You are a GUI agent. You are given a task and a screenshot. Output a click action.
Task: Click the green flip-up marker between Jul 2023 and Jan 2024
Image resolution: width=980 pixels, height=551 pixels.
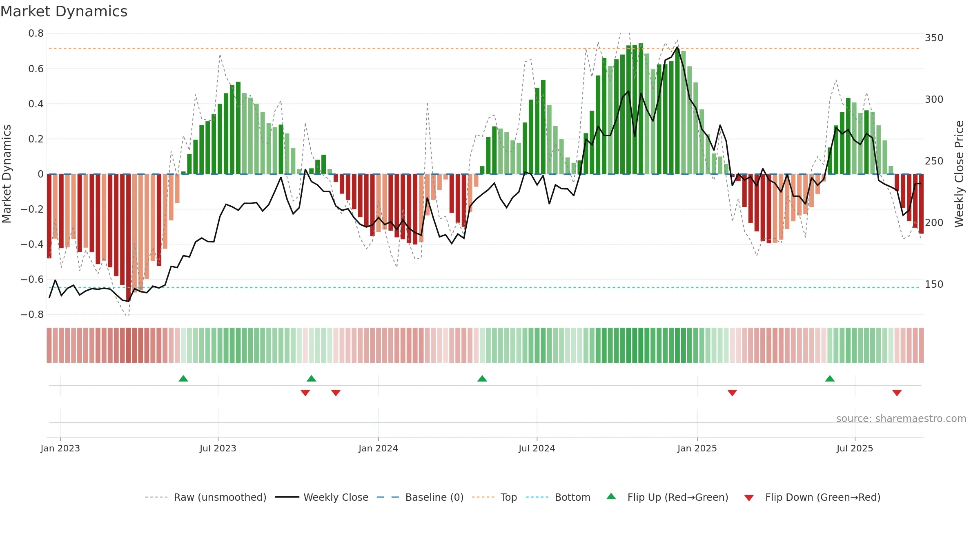point(312,378)
